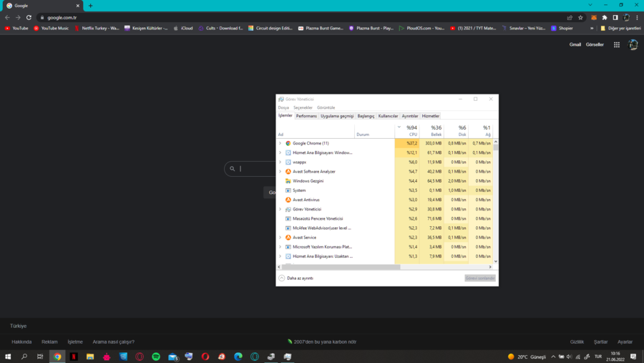Expand the Avast Service process
Image resolution: width=644 pixels, height=363 pixels.
click(x=280, y=237)
